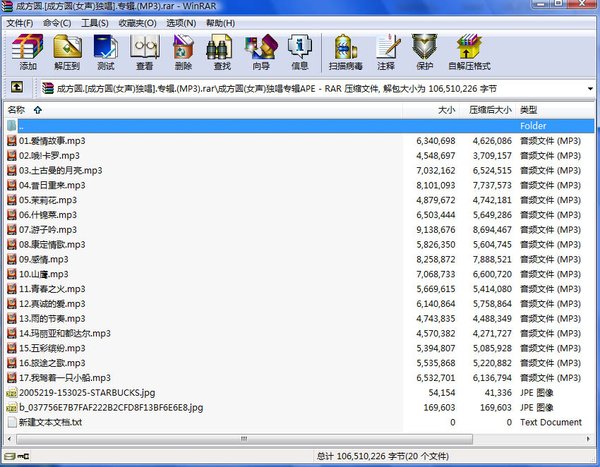Select the file 16.旅途之歌.mp3
This screenshot has height=467, width=600.
52,363
